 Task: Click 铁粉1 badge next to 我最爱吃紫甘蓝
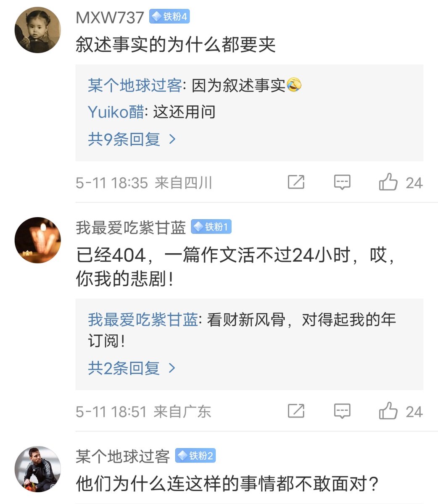tap(211, 227)
